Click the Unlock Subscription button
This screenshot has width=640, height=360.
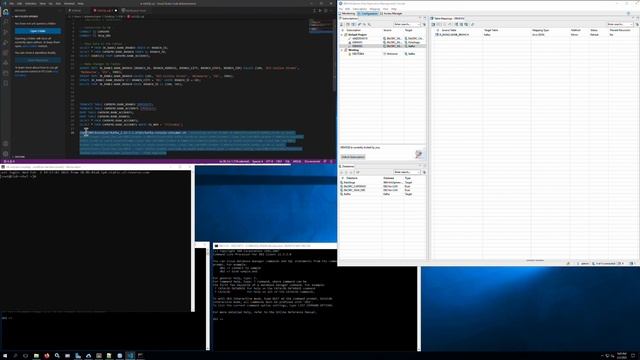pos(353,157)
